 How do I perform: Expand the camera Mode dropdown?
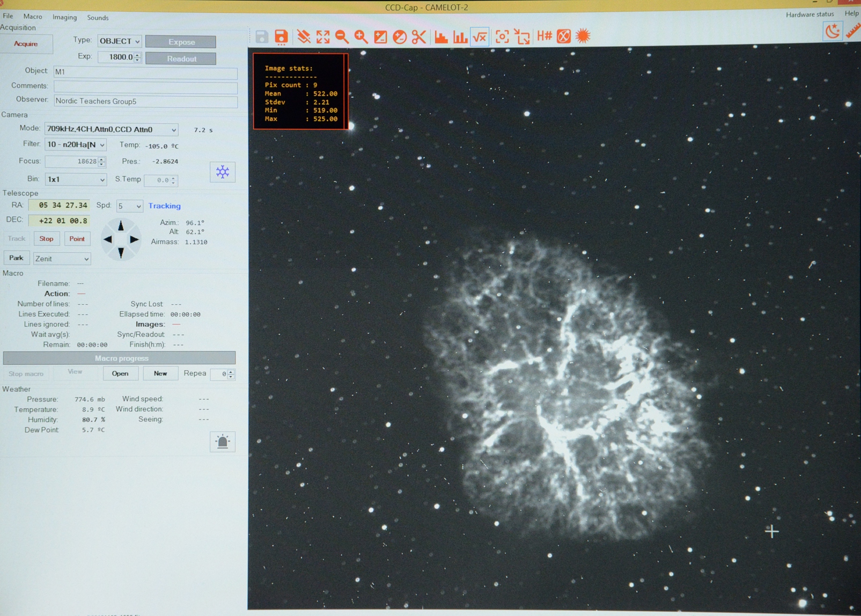(112, 129)
